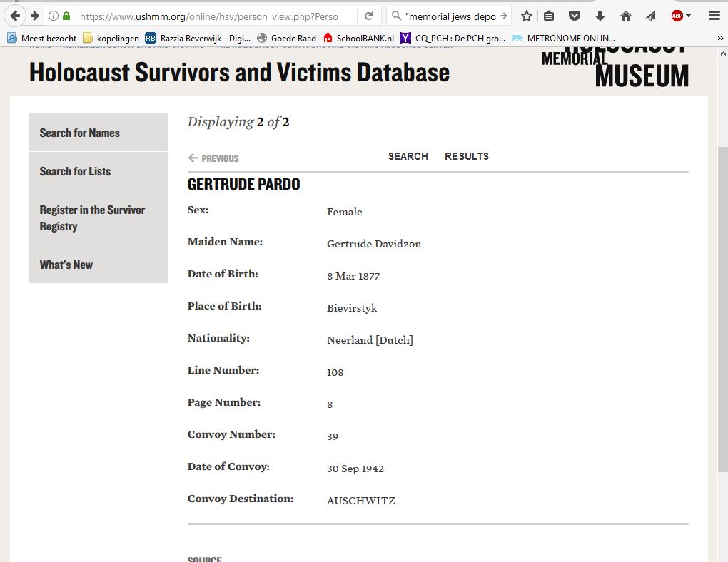This screenshot has width=728, height=562.
Task: Open the CQ_PCH bookmark
Action: [x=453, y=38]
